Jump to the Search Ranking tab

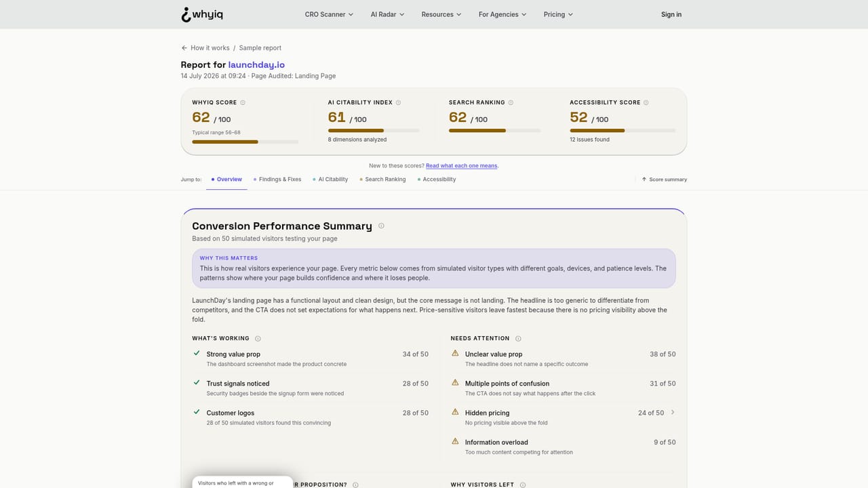point(382,180)
